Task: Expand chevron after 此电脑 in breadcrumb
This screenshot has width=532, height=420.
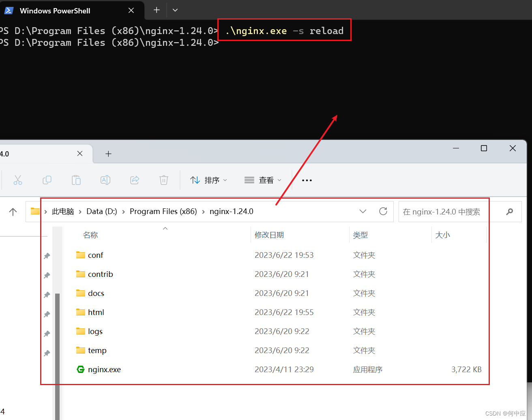Action: 80,212
